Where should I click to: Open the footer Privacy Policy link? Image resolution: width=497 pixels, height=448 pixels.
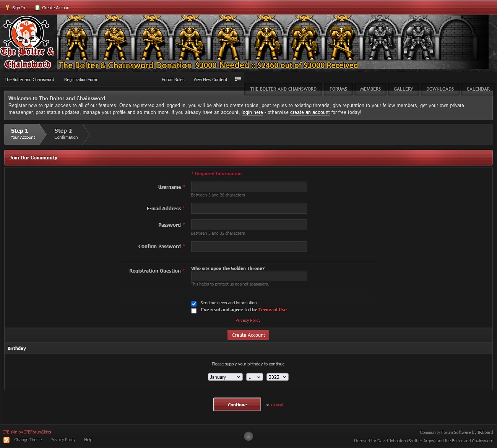[x=63, y=440]
